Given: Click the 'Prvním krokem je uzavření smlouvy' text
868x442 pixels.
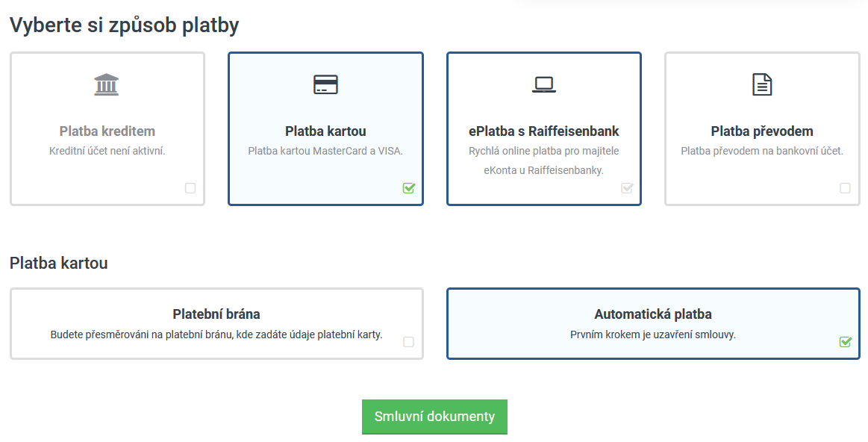Looking at the screenshot, I should click(x=653, y=334).
